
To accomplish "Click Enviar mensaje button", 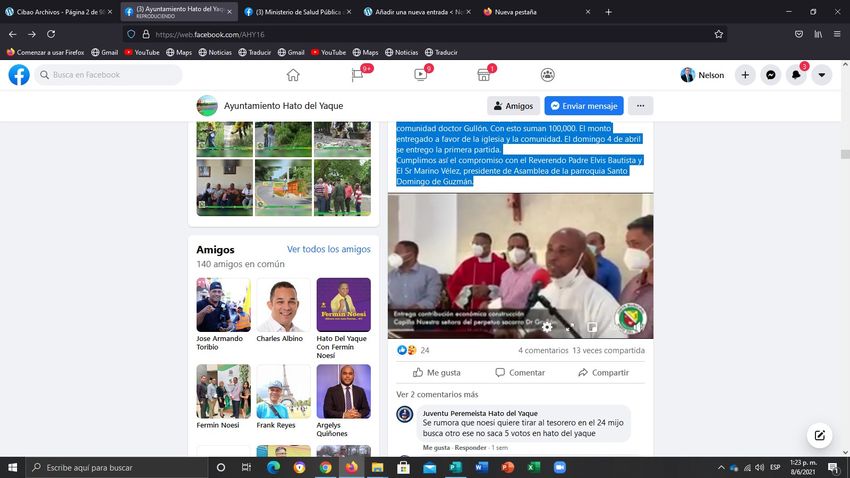I will coord(584,106).
